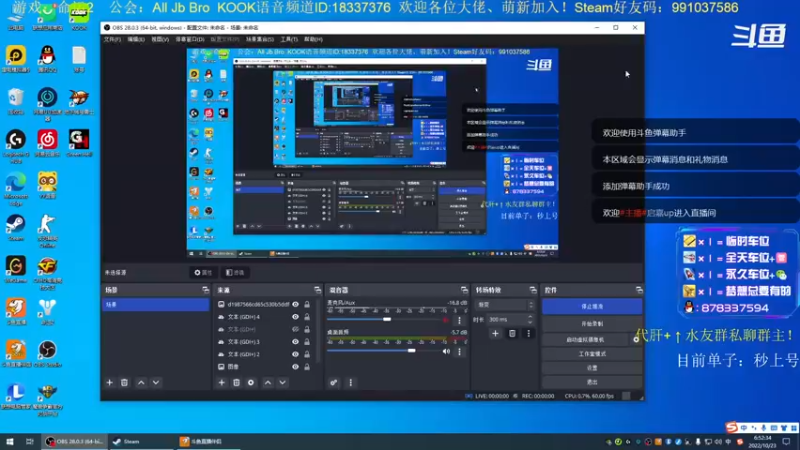Open Microsoft Edge desktop shortcut

pos(15,188)
